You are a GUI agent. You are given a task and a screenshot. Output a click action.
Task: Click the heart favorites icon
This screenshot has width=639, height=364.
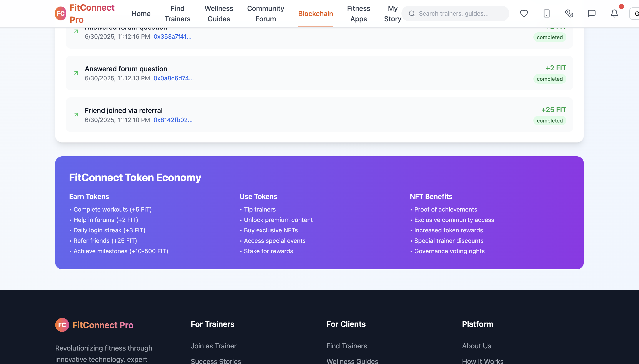(x=524, y=13)
